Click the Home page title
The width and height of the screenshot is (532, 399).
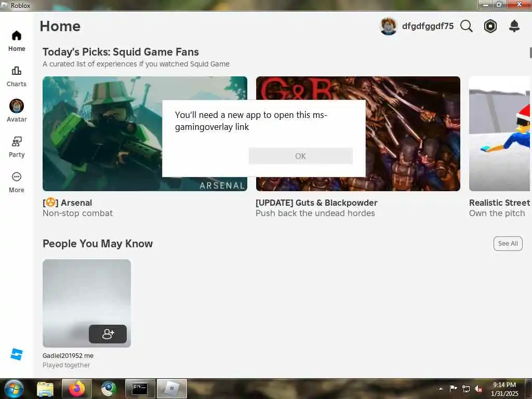(x=60, y=26)
